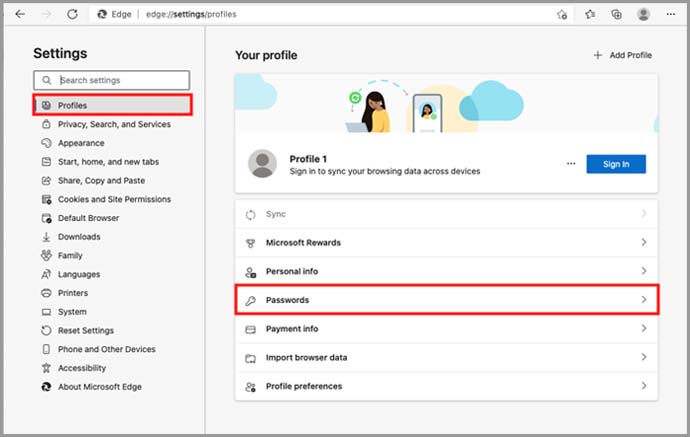690x437 pixels.
Task: Click the Family icon in sidebar
Action: tap(46, 255)
